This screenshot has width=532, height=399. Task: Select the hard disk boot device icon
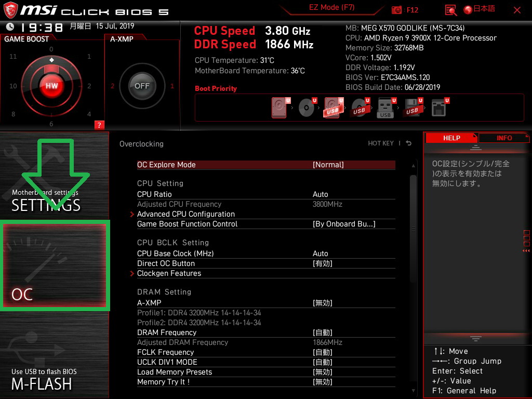(280, 108)
